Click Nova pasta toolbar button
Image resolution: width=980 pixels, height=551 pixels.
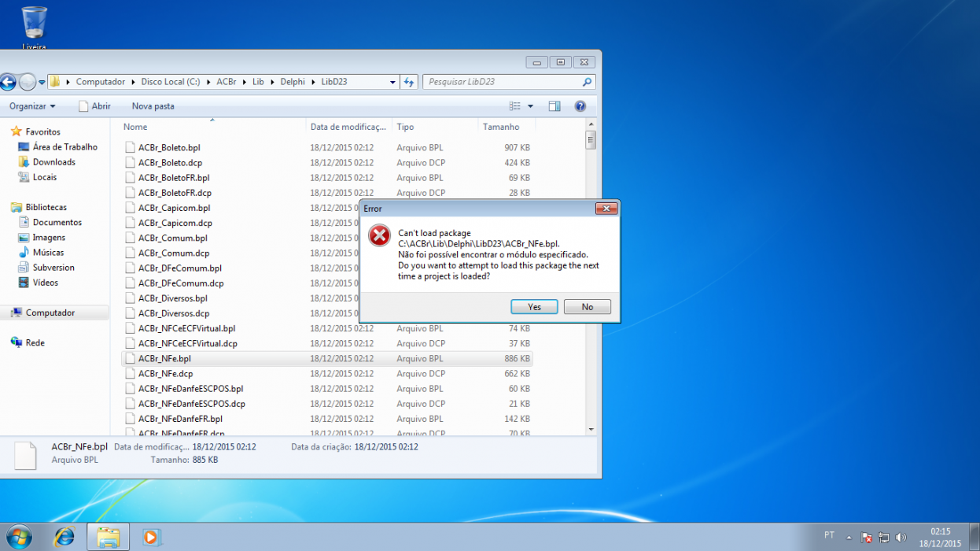click(x=153, y=106)
